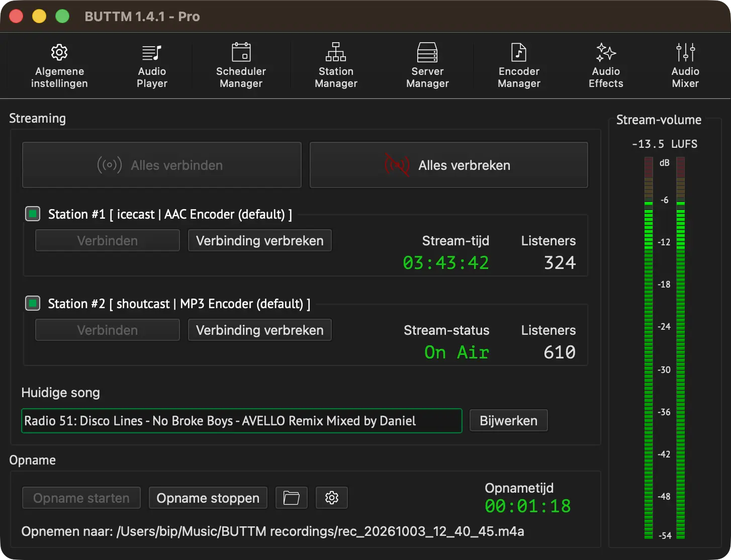This screenshot has width=731, height=560.
Task: Click the 610 listeners count
Action: pyautogui.click(x=560, y=352)
